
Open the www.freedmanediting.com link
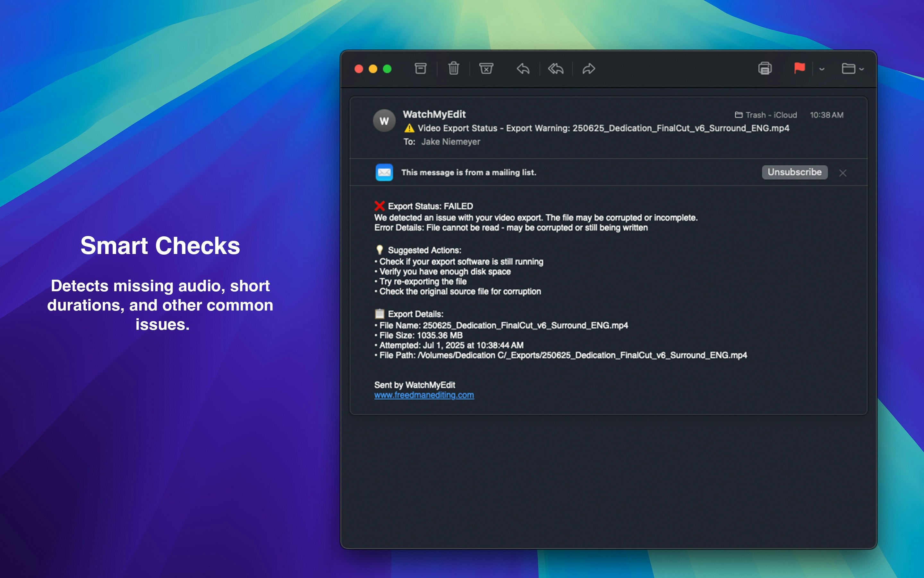(x=424, y=395)
